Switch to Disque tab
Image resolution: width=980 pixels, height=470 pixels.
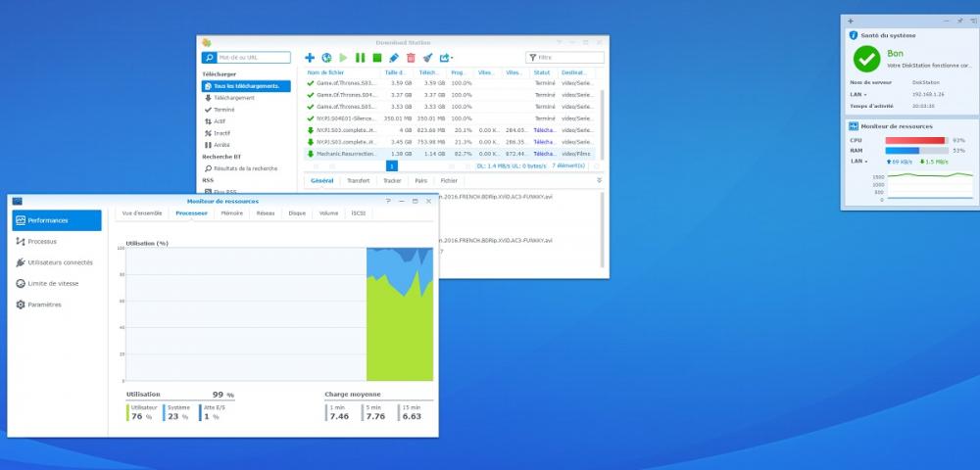point(297,213)
